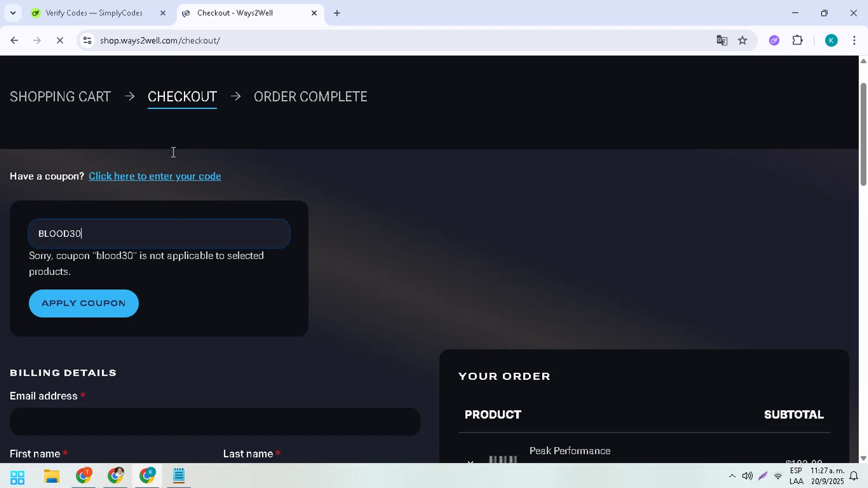Click the purple feather tray icon
This screenshot has width=868, height=488.
coord(763,476)
